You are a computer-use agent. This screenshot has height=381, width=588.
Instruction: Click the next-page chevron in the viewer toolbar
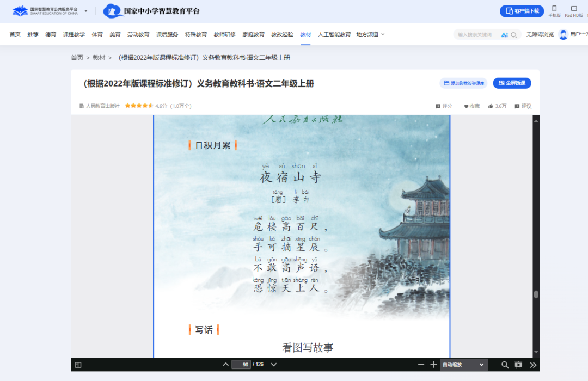click(273, 365)
